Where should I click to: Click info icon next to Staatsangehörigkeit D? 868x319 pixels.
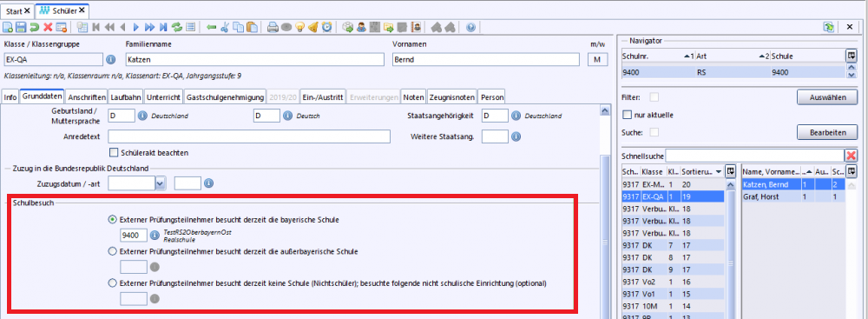tap(515, 116)
